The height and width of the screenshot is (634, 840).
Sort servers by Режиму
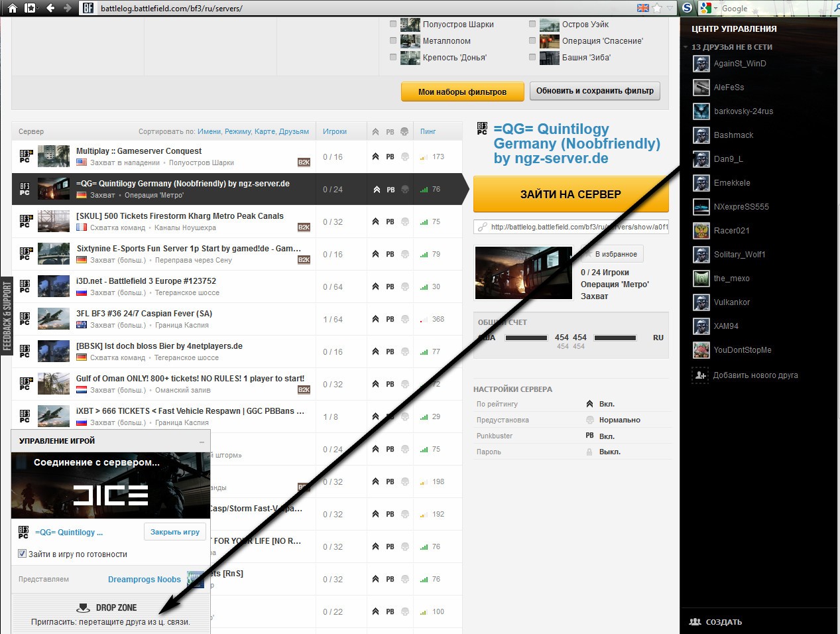pos(238,131)
